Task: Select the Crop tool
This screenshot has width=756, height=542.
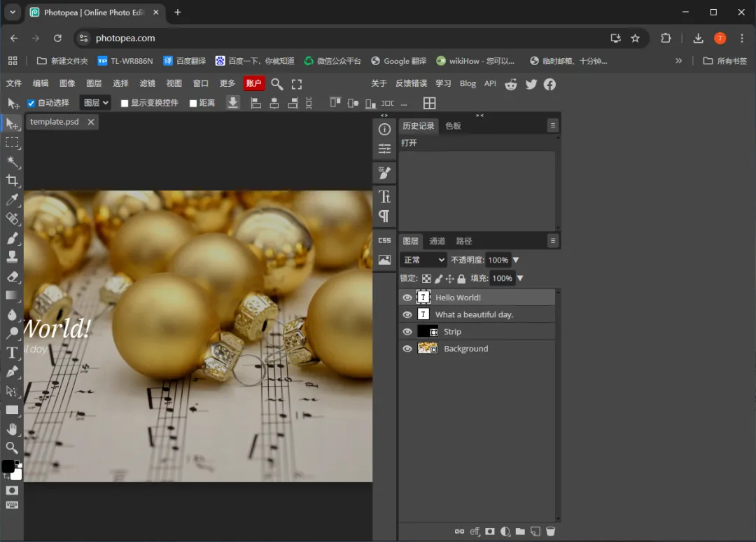Action: (12, 181)
